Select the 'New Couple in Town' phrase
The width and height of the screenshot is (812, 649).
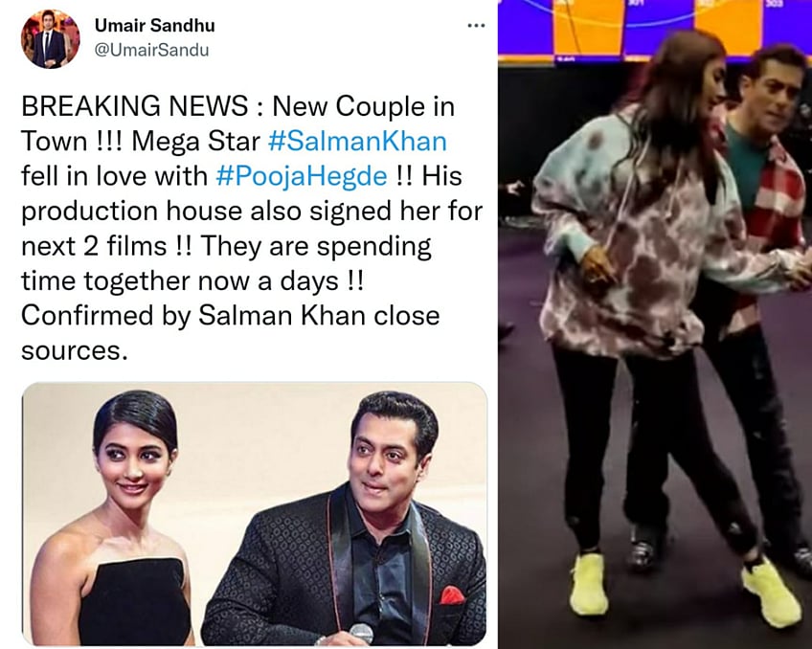click(238, 123)
